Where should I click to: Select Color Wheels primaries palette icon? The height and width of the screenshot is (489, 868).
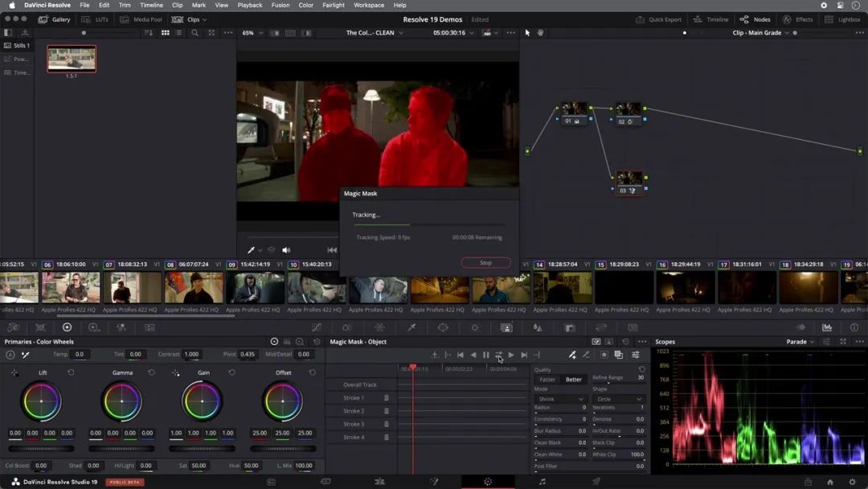tap(67, 328)
